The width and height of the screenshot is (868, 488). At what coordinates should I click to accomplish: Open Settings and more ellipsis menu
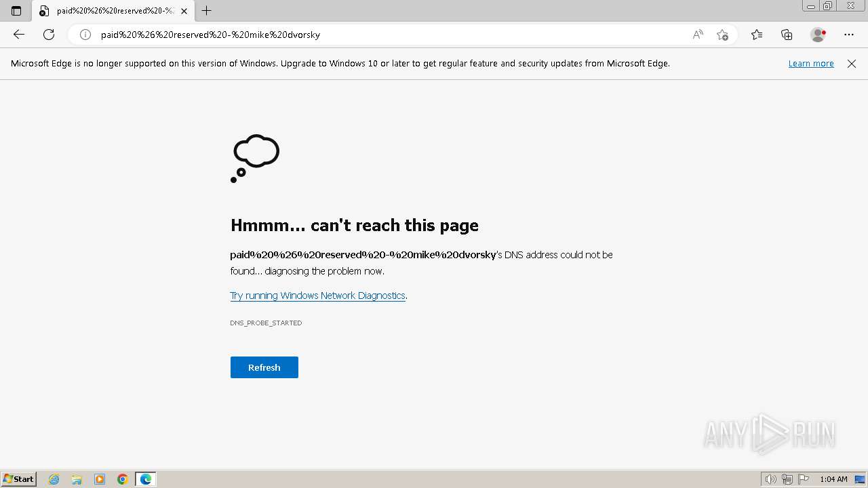click(x=849, y=35)
